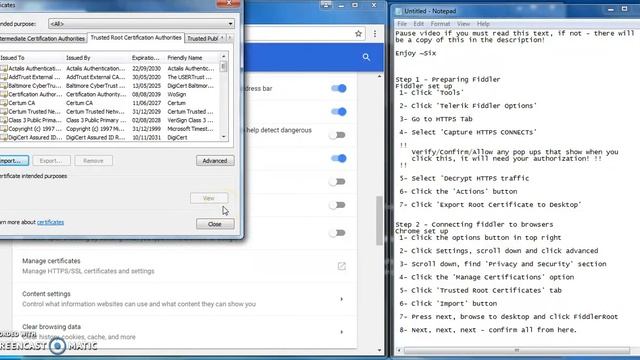Open Notepad's View menu
This screenshot has height=360, width=640.
point(463,24)
